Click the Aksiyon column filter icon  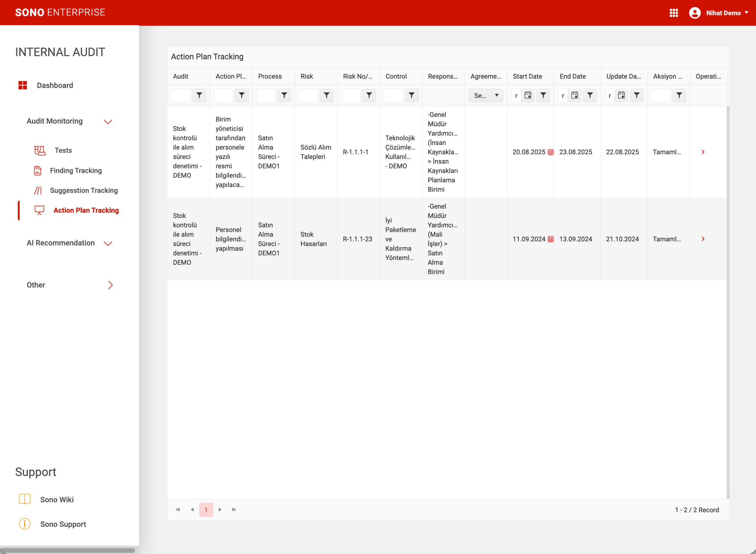point(679,95)
